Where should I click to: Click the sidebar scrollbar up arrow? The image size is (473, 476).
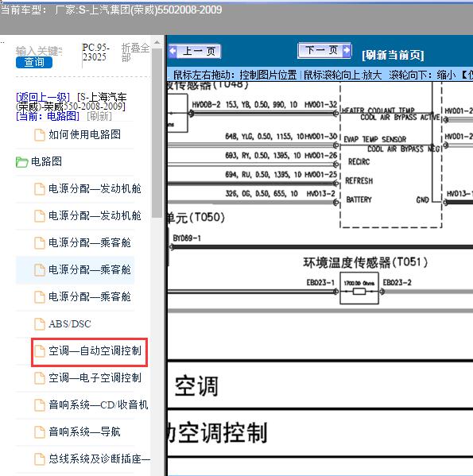click(x=157, y=42)
